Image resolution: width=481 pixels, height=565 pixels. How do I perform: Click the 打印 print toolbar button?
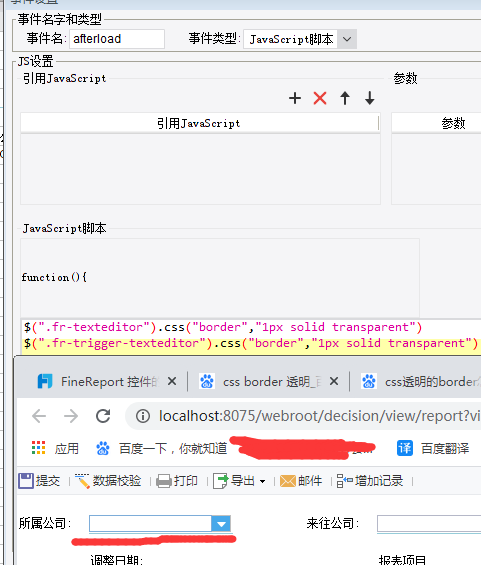point(177,481)
